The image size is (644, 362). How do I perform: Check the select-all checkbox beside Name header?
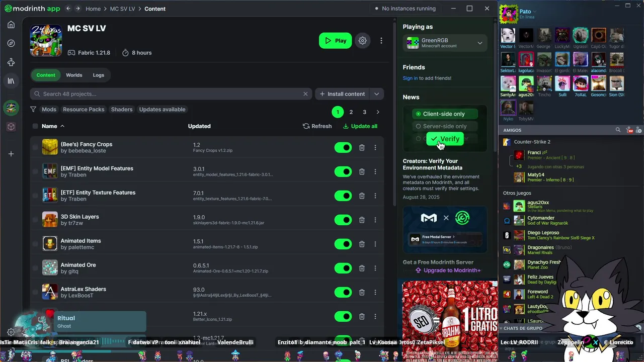(x=35, y=126)
